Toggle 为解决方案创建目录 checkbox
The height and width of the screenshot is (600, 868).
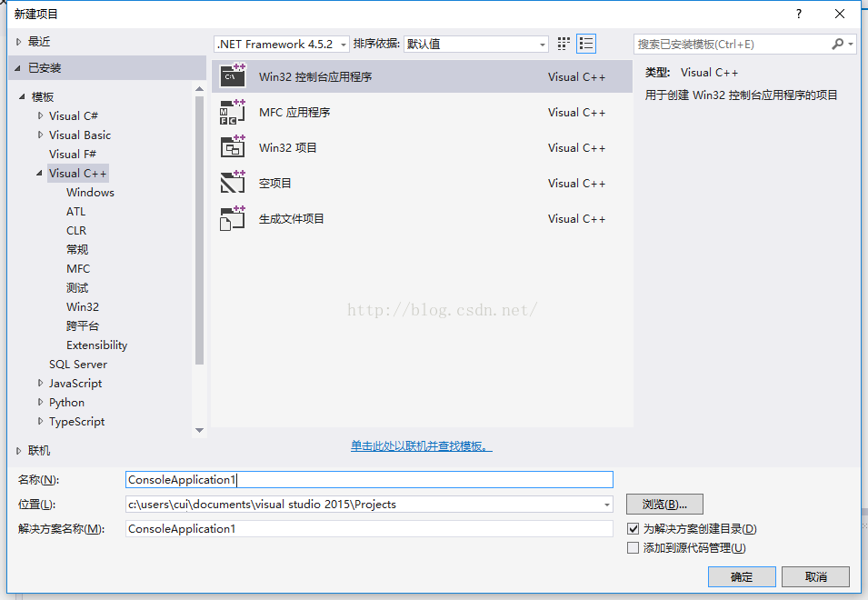[x=633, y=528]
